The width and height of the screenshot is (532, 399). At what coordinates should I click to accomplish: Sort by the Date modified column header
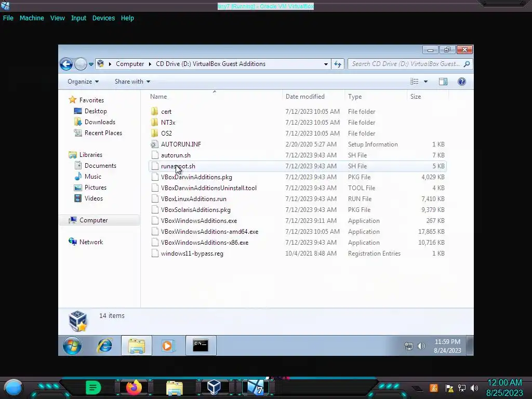(305, 97)
